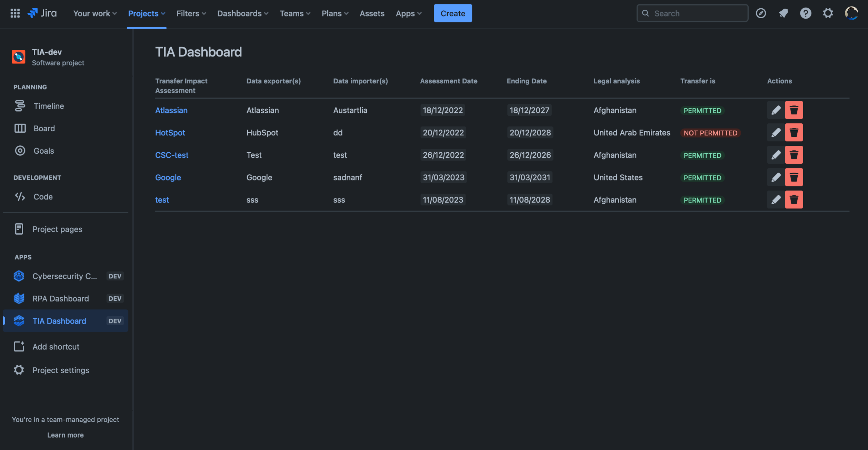Image resolution: width=868 pixels, height=450 pixels.
Task: Open RPA Dashboard app
Action: click(x=66, y=298)
